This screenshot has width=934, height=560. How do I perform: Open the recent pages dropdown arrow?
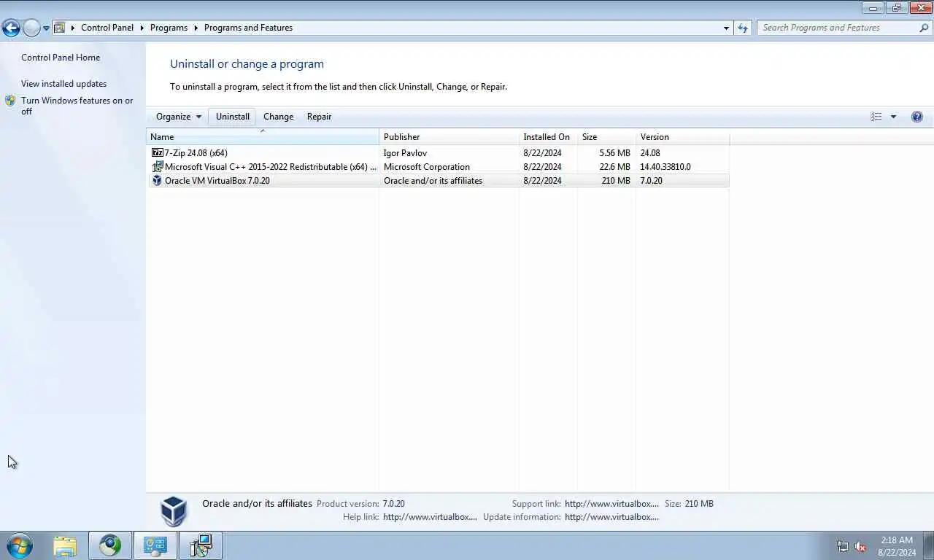pyautogui.click(x=46, y=28)
